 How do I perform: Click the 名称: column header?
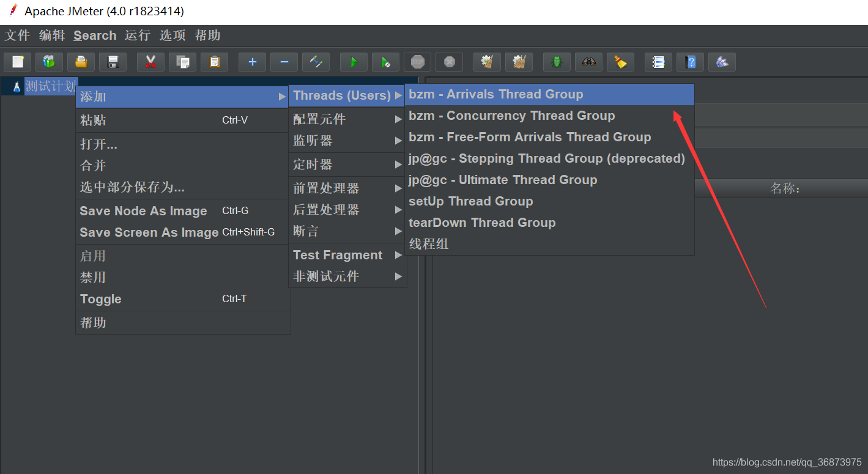[785, 188]
